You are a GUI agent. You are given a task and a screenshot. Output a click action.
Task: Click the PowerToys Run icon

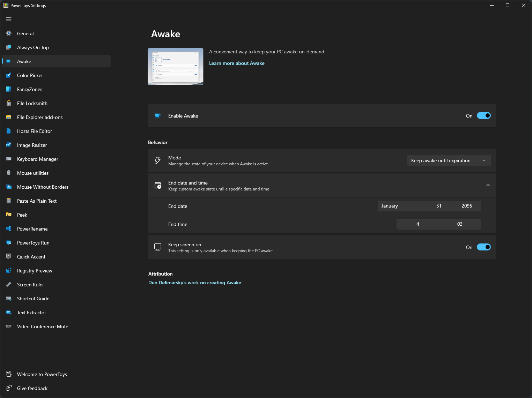pyautogui.click(x=9, y=242)
